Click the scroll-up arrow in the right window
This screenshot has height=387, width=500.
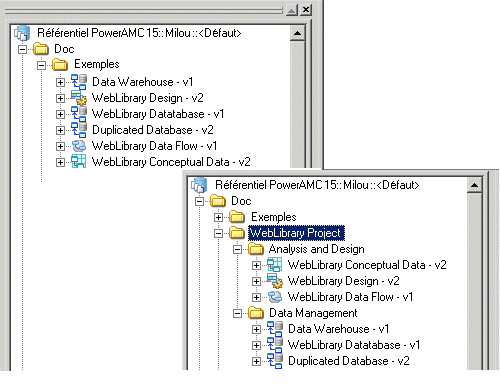point(474,185)
